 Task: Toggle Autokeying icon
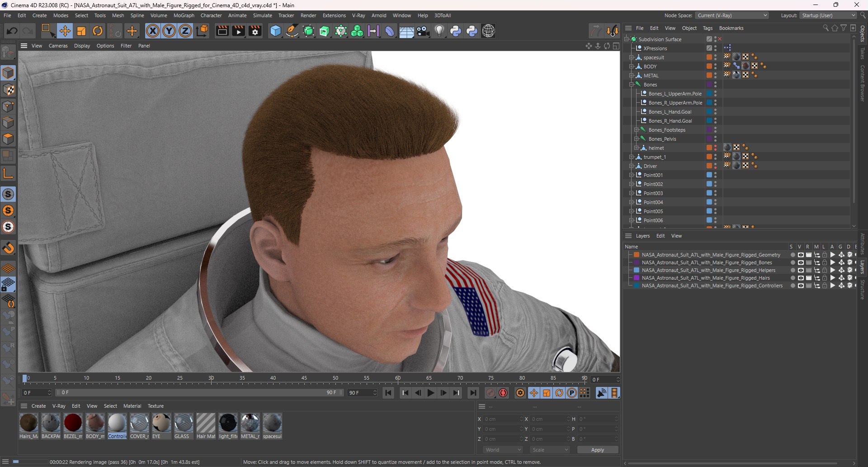503,393
